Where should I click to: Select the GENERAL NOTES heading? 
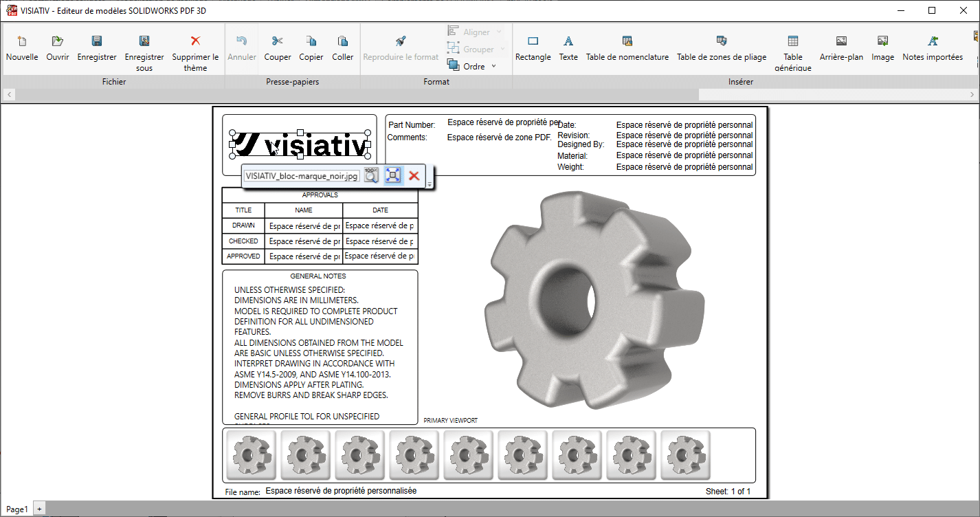[318, 276]
